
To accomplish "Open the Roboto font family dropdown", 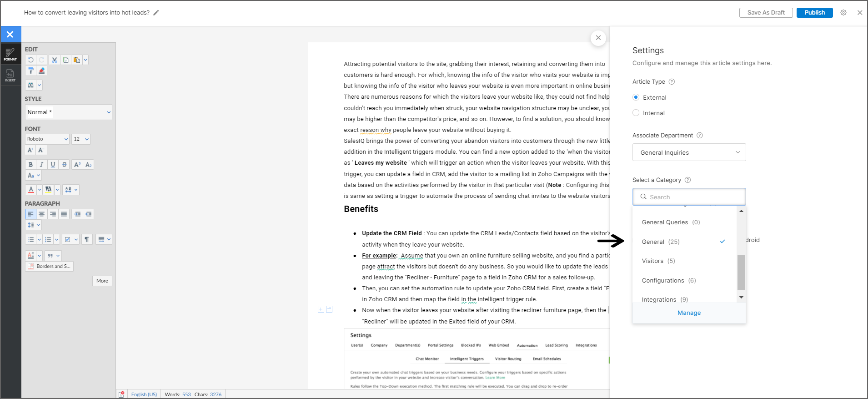I will pyautogui.click(x=47, y=139).
